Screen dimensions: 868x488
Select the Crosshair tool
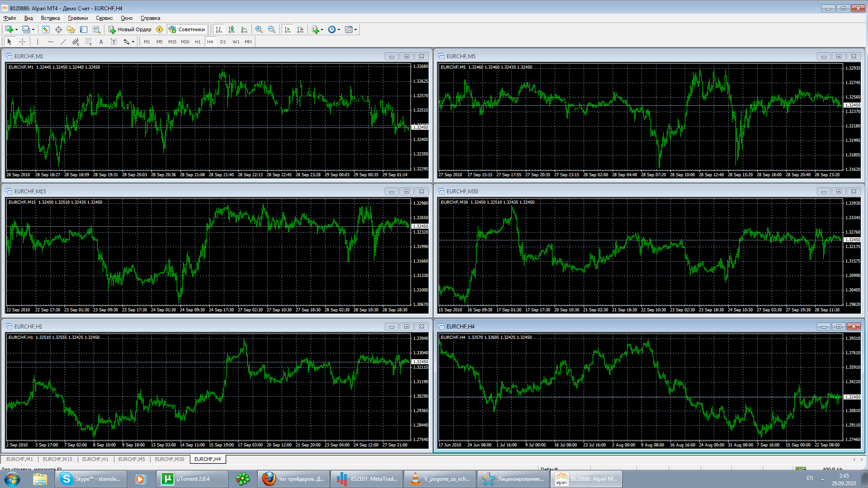[22, 42]
